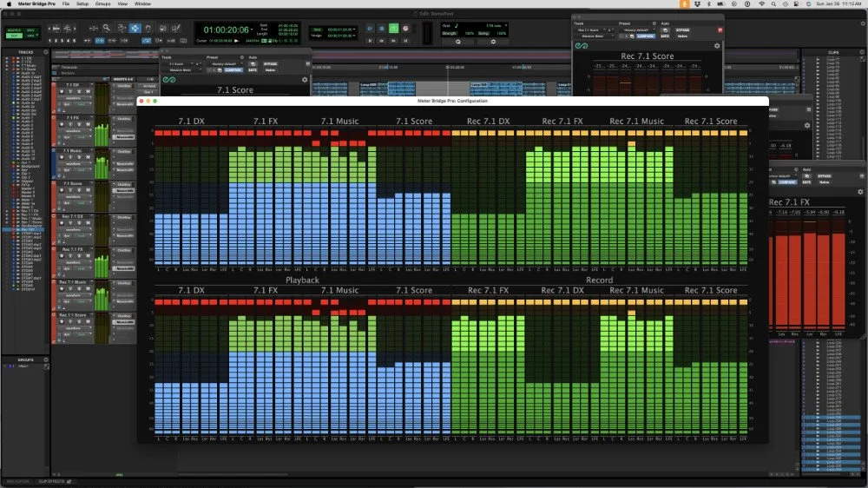Viewport: 868px width, 488px height.
Task: Click the green logo in Rec 7.1 Score plugin
Action: pos(582,46)
